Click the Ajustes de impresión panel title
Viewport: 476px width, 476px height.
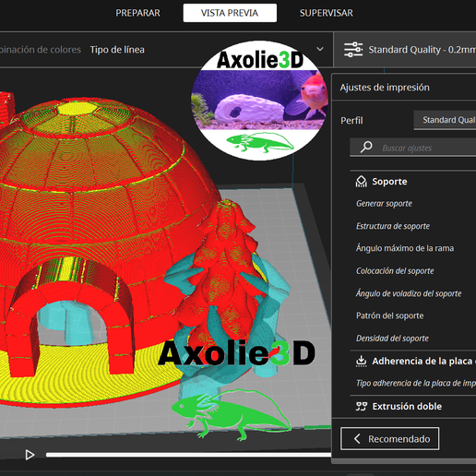coord(385,88)
